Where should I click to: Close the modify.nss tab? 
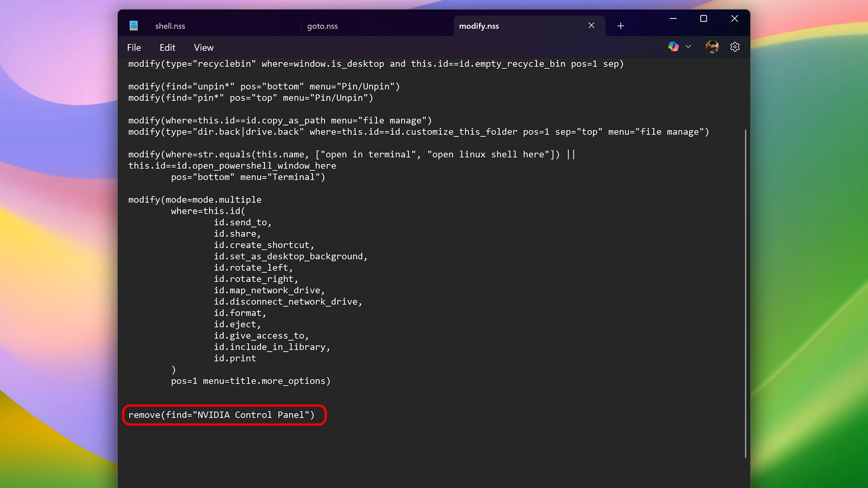[591, 26]
